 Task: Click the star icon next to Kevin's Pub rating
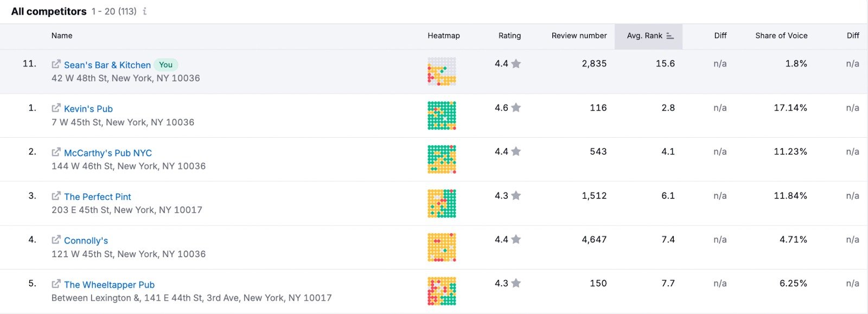[515, 107]
